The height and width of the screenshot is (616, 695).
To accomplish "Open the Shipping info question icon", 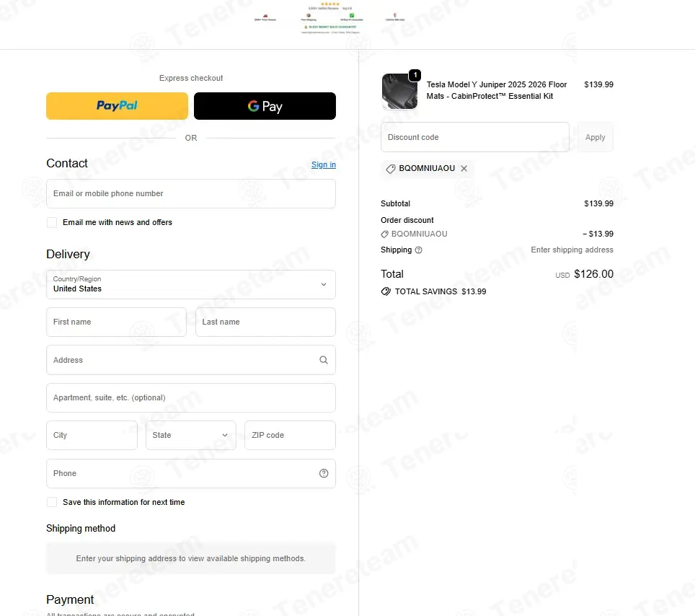I will pyautogui.click(x=418, y=250).
